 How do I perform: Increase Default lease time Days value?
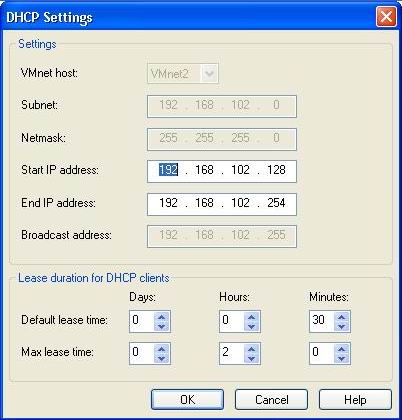pyautogui.click(x=162, y=317)
